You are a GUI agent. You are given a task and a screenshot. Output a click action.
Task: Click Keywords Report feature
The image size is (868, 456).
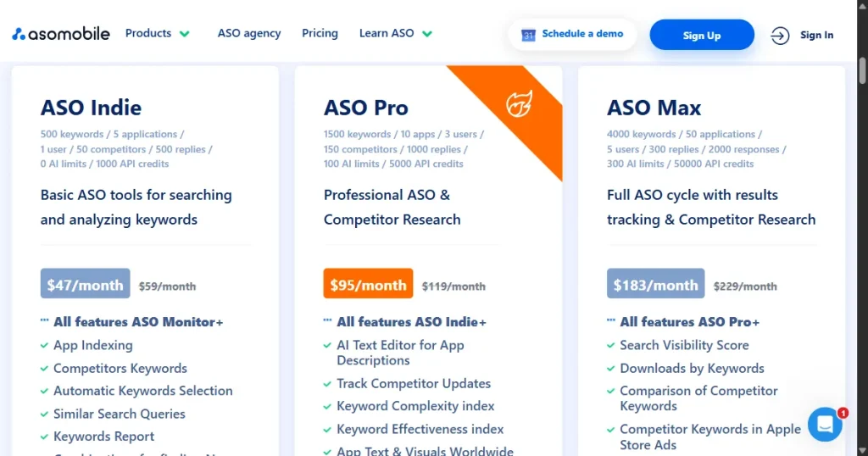(103, 437)
